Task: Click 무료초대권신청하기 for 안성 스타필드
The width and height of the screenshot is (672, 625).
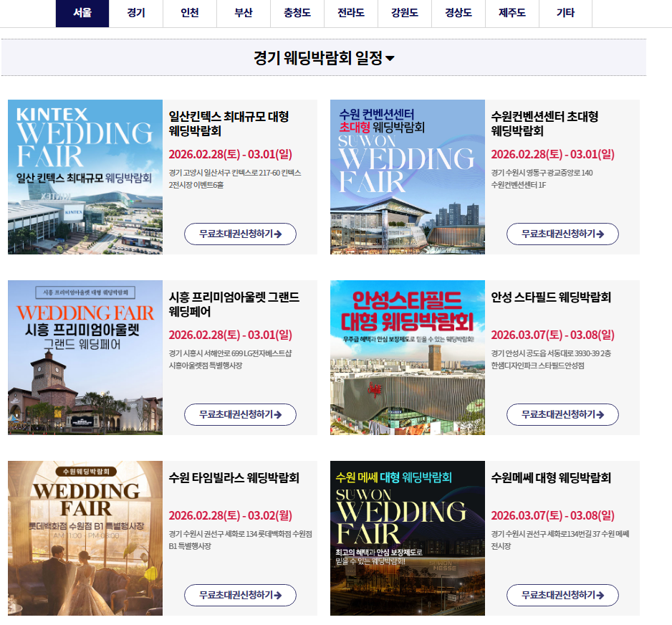Action: 562,414
